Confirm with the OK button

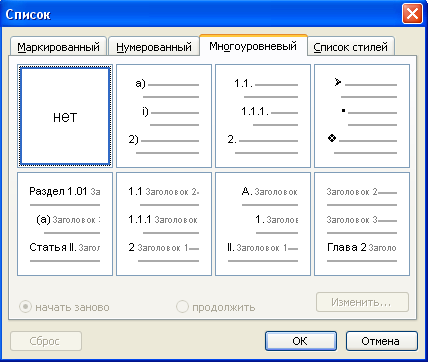(301, 341)
